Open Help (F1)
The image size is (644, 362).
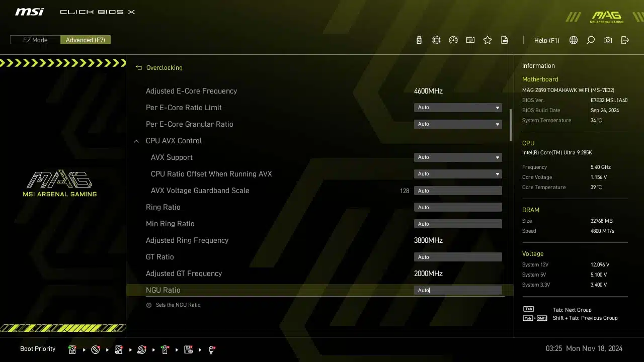pos(547,40)
